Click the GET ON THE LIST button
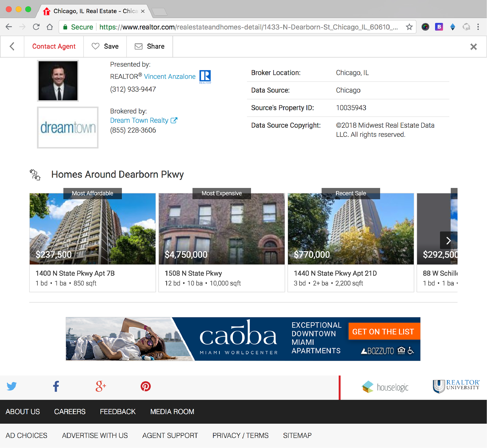Screen dimensions: 487x448 (x=383, y=331)
